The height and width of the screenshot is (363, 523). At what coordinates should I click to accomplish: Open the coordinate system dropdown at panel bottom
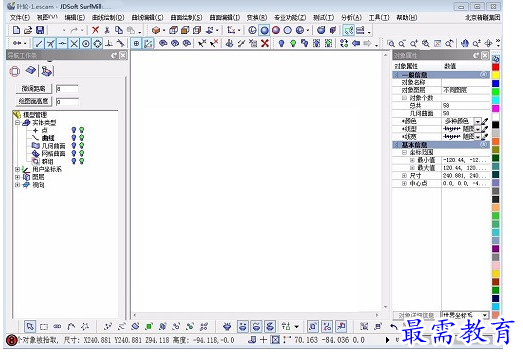pyautogui.click(x=485, y=315)
